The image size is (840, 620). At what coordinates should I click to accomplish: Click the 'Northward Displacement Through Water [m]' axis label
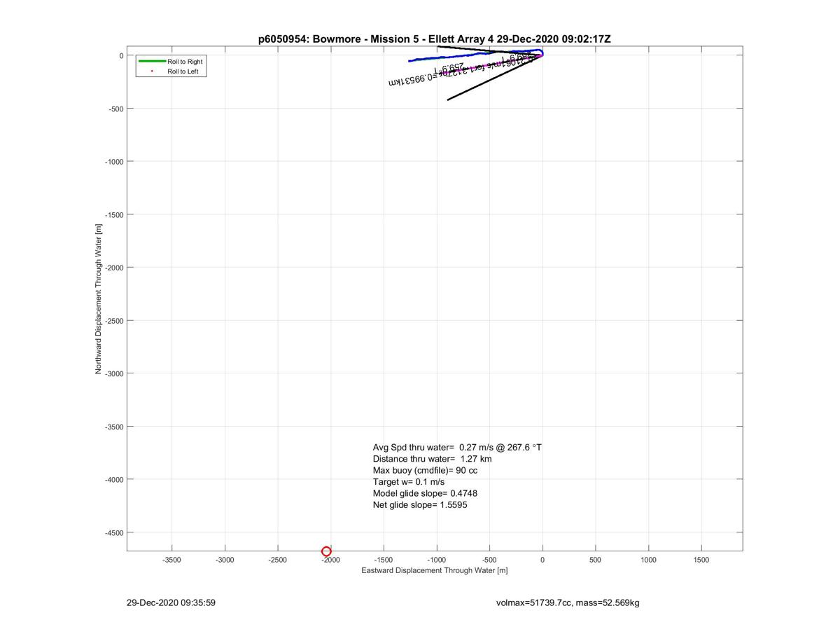tap(99, 298)
